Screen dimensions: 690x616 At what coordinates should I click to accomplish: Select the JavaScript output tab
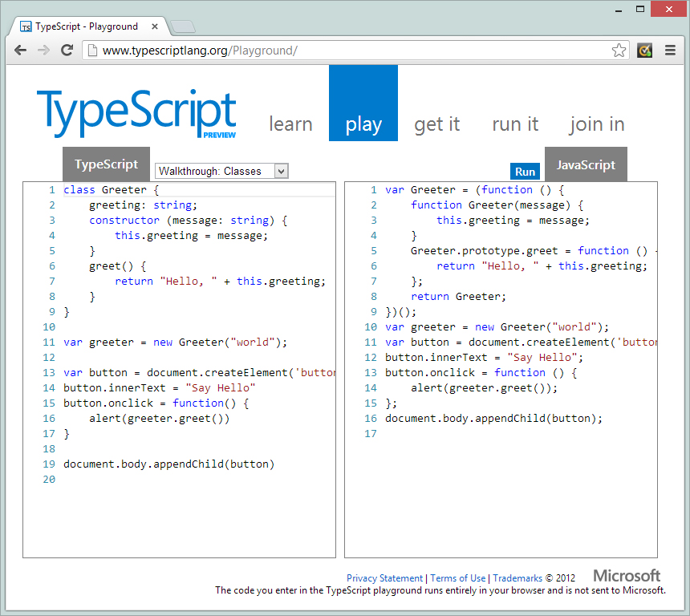(x=586, y=164)
